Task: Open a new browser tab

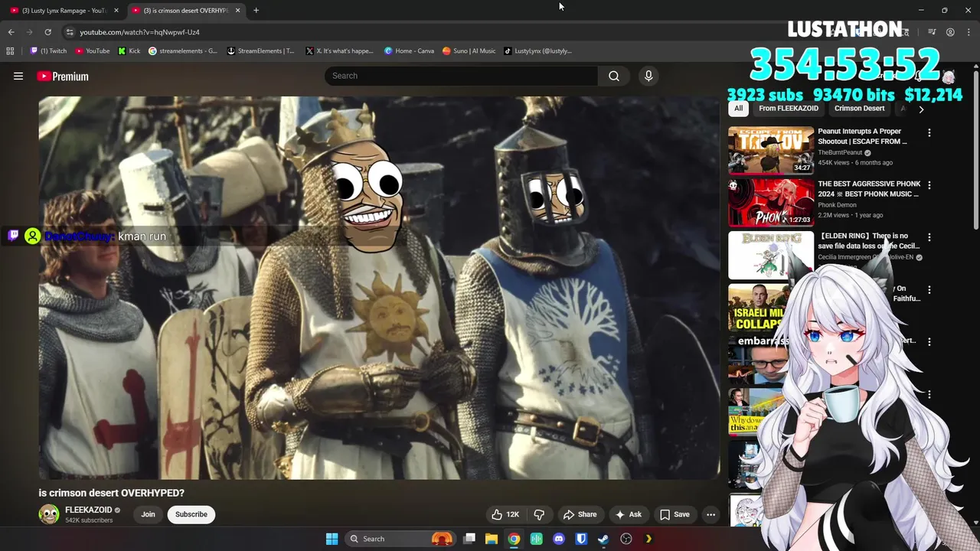Action: point(256,11)
